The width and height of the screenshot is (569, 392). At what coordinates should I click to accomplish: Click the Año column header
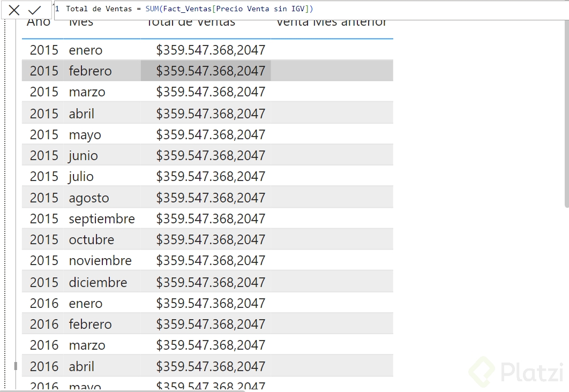click(39, 24)
